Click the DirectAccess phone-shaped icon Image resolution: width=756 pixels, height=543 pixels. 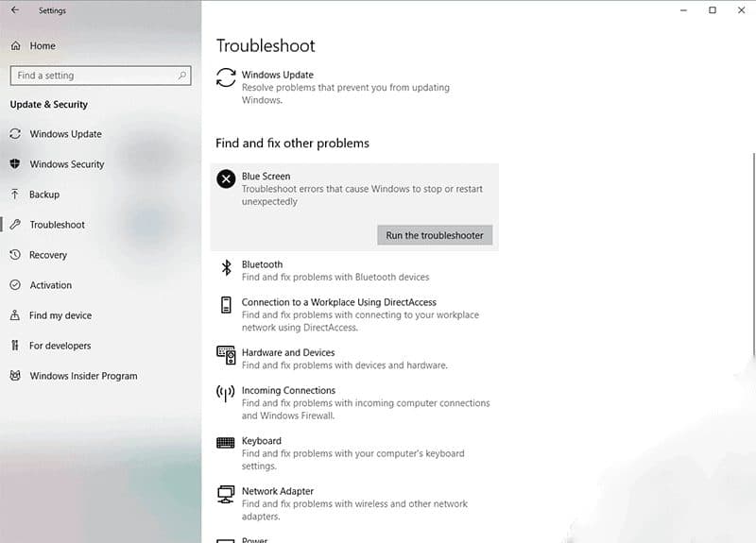click(x=226, y=305)
